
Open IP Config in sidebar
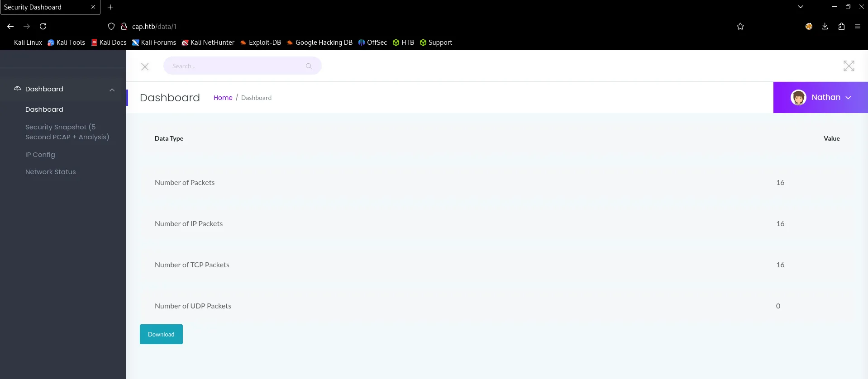tap(40, 155)
